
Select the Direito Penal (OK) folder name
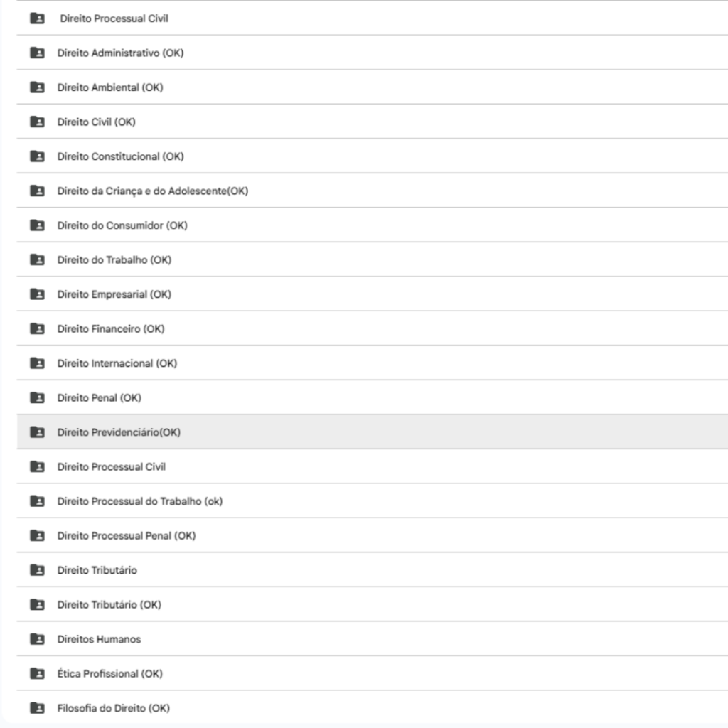point(99,398)
